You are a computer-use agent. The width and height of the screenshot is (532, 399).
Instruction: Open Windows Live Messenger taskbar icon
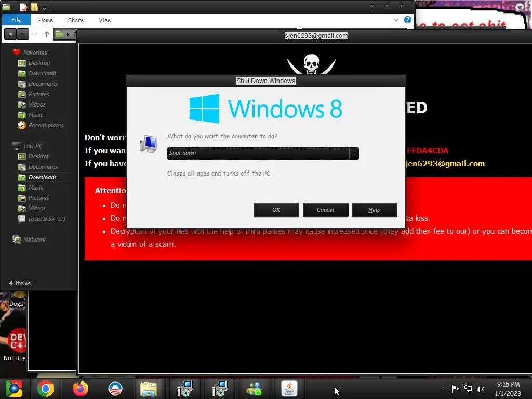[x=255, y=389]
